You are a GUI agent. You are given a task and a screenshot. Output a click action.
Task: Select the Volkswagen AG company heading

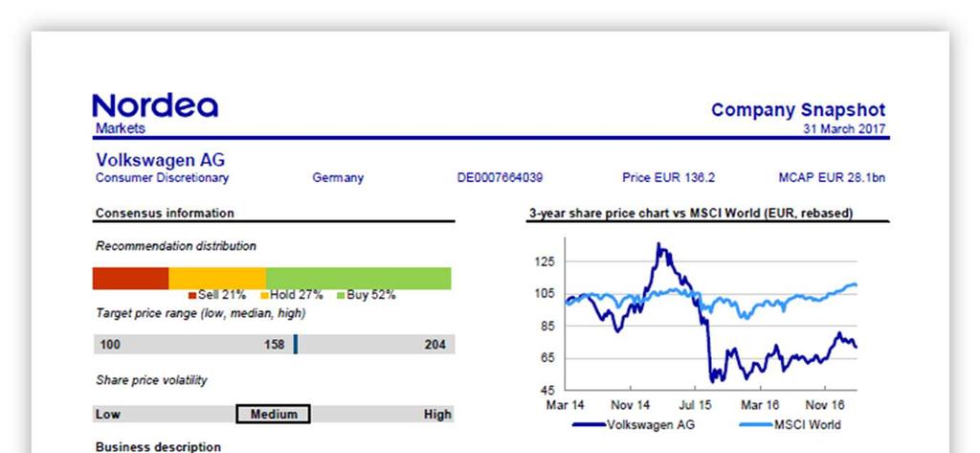click(x=160, y=160)
